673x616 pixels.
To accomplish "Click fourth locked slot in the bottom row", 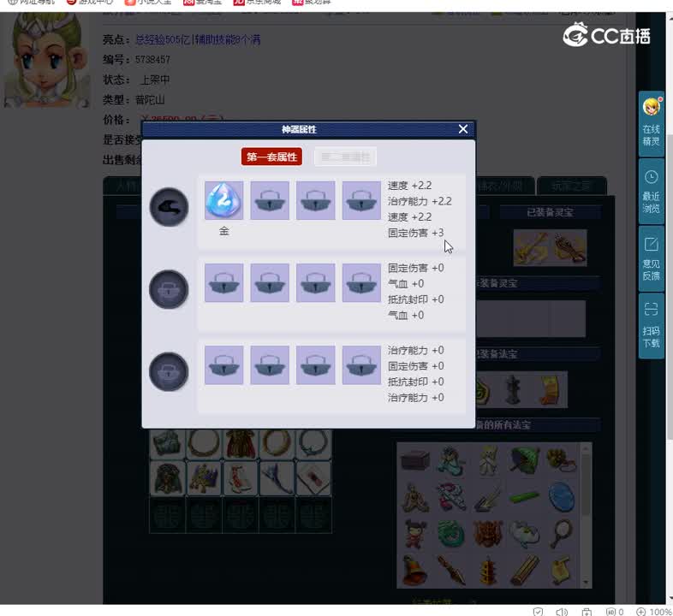I will (x=361, y=365).
